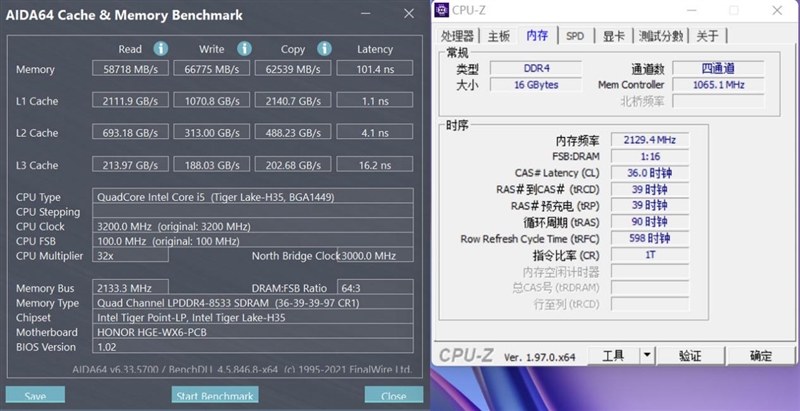Click the CPU Multiplier 32x field

point(130,255)
